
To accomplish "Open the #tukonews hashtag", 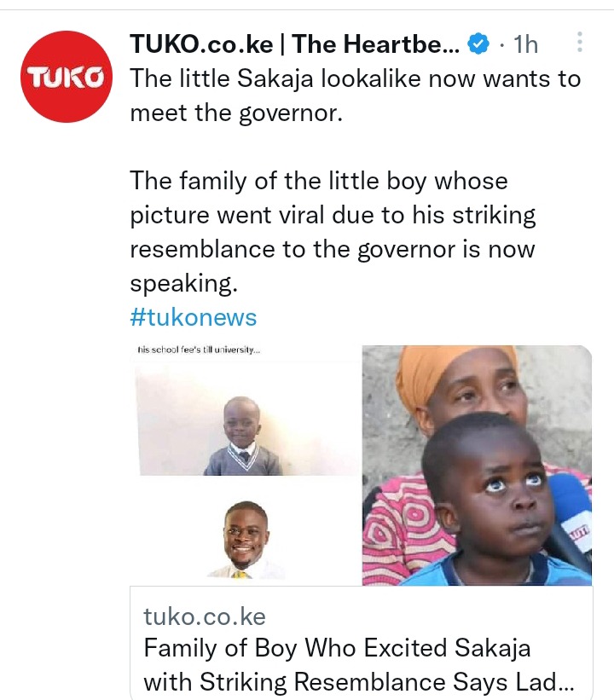I will [x=193, y=318].
